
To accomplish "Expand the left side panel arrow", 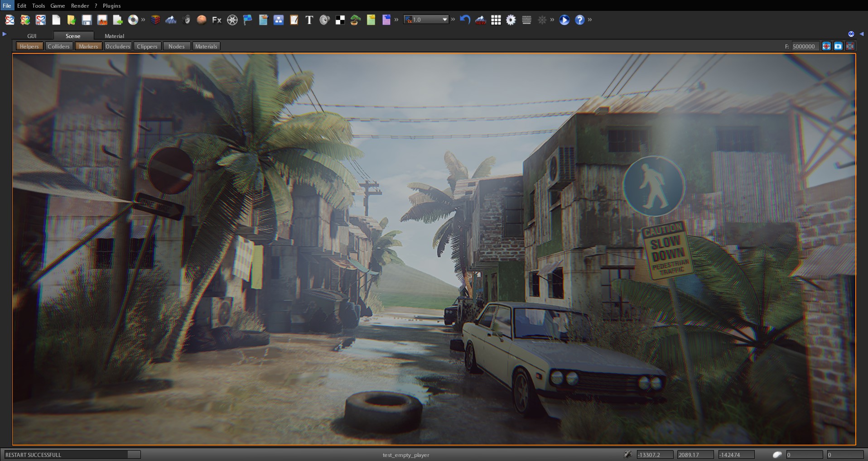I will tap(5, 34).
